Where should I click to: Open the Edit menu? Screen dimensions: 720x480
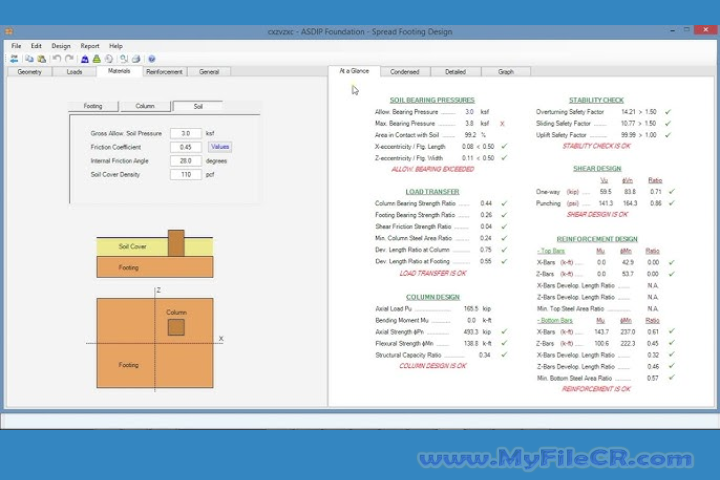point(36,46)
